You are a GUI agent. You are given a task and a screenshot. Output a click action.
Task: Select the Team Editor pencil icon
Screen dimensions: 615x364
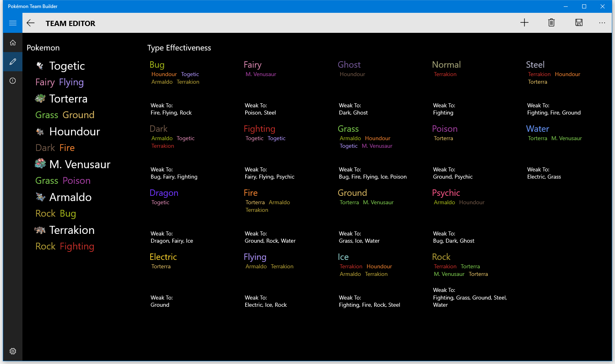(x=12, y=62)
